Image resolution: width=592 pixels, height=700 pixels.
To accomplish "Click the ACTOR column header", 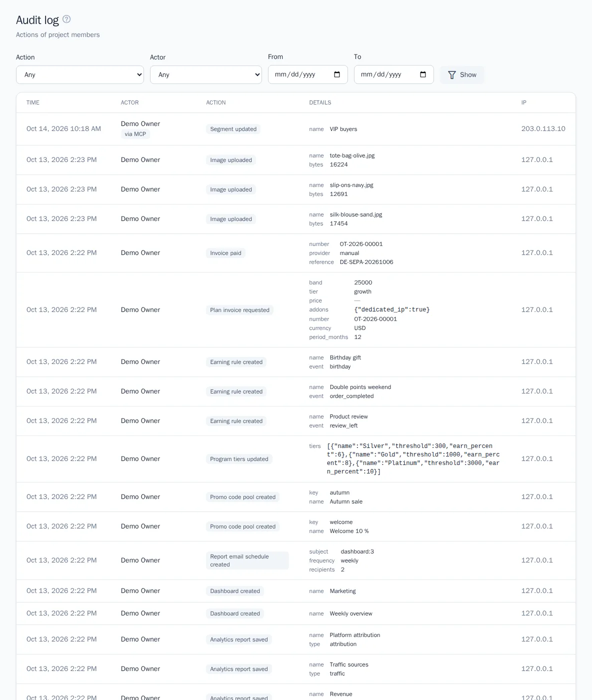I will tap(130, 102).
